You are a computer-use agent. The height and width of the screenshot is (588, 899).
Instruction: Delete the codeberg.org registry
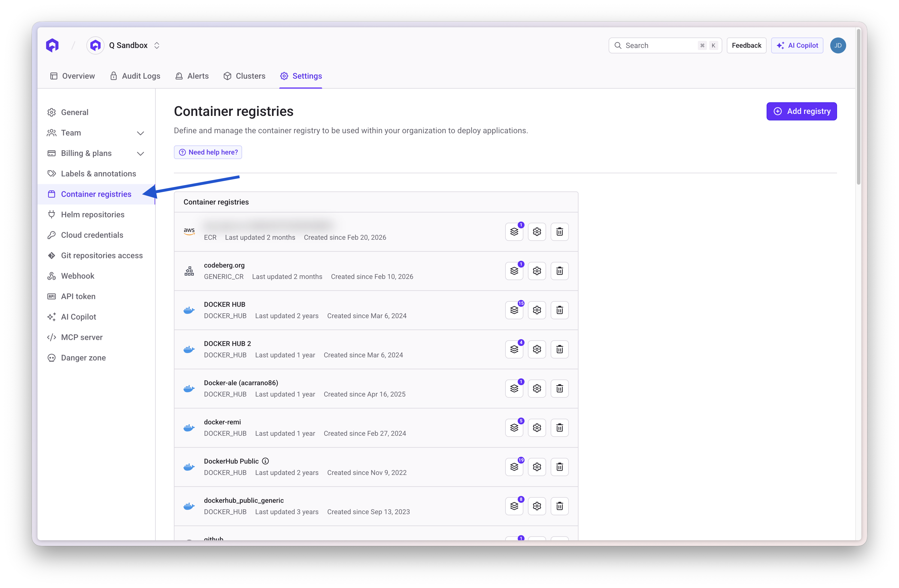click(559, 271)
